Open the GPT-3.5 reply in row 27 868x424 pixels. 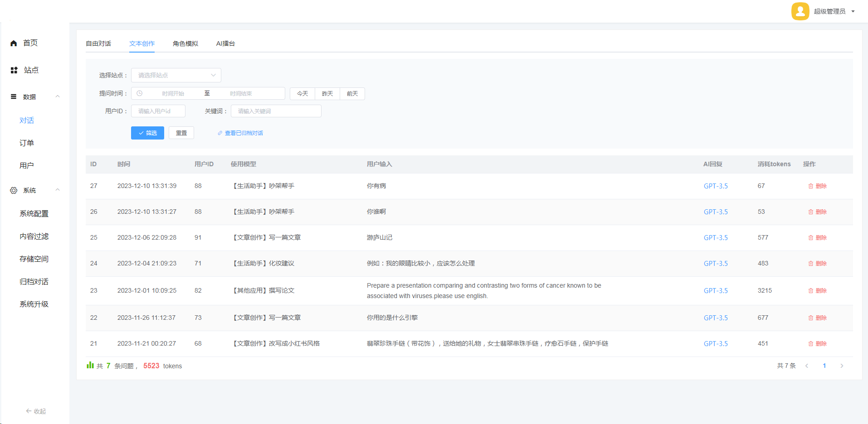point(716,186)
